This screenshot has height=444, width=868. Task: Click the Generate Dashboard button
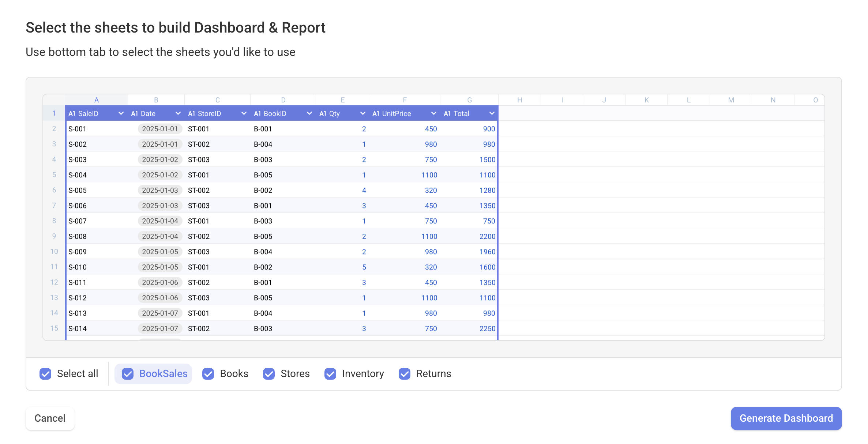click(x=786, y=418)
